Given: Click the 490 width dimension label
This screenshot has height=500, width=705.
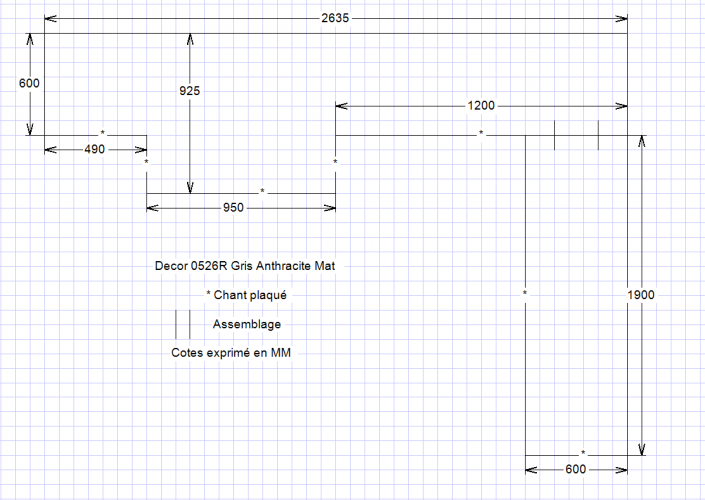Looking at the screenshot, I should (x=94, y=149).
